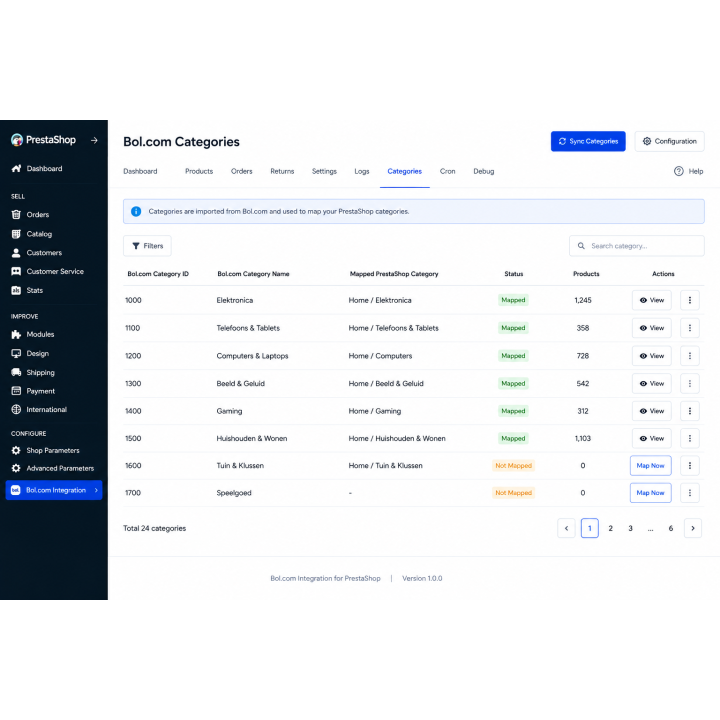Click Map Now for Tuin & Klussen

point(651,466)
